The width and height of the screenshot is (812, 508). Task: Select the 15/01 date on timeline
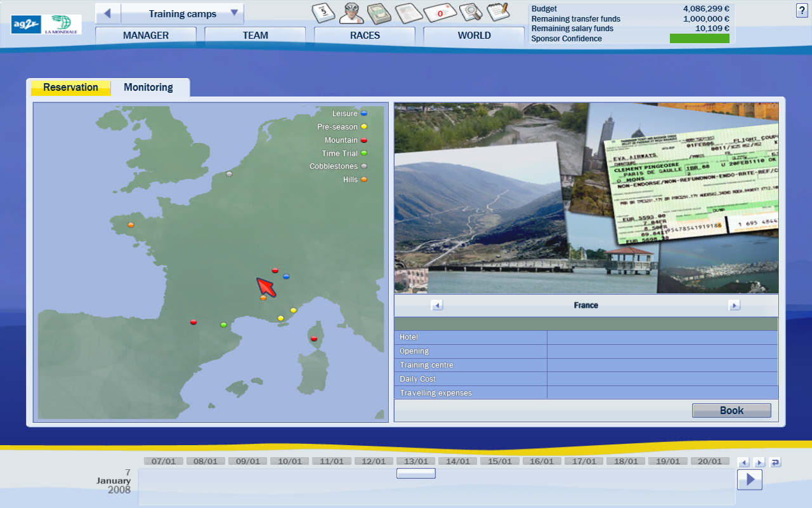click(499, 462)
